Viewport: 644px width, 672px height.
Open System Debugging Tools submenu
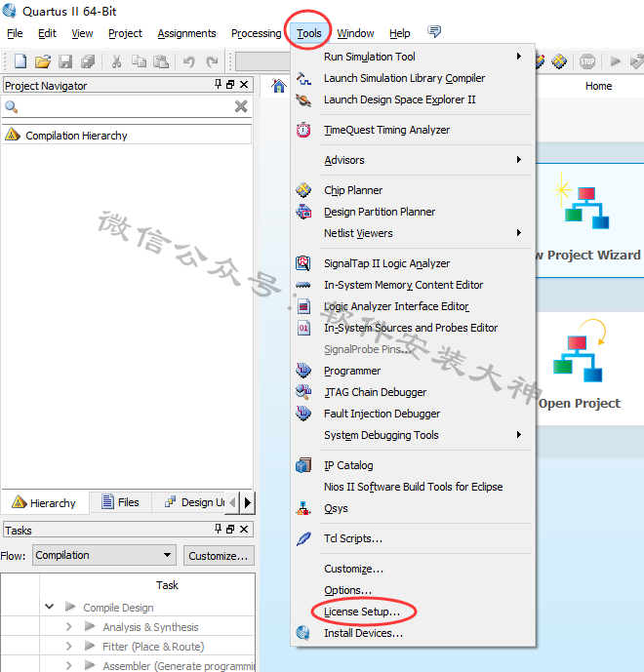(x=413, y=435)
